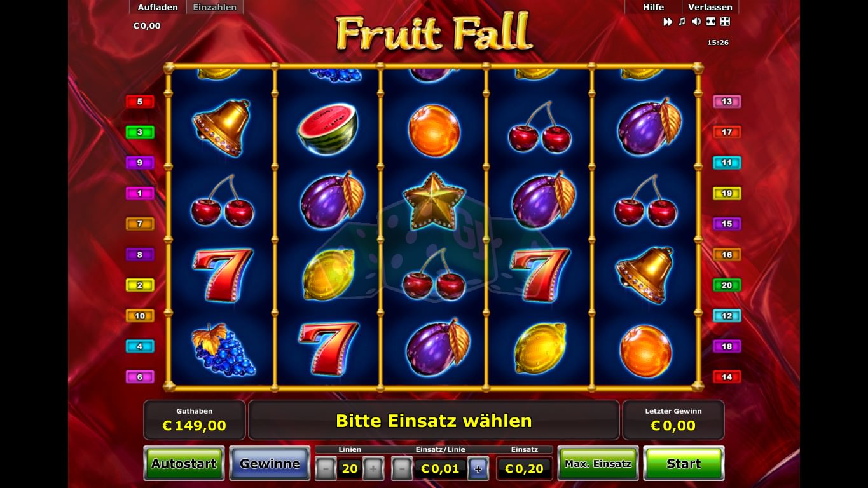Image resolution: width=868 pixels, height=488 pixels.
Task: Select payline 1 marker
Action: pos(140,193)
